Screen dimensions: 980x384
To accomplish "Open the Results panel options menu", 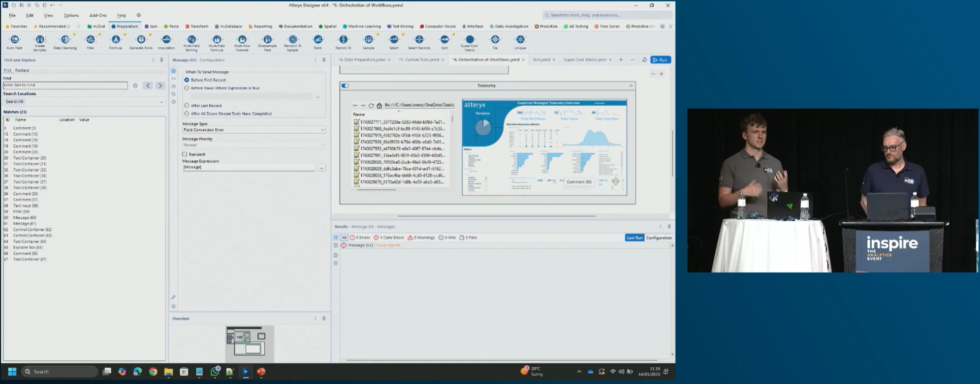I will [661, 227].
